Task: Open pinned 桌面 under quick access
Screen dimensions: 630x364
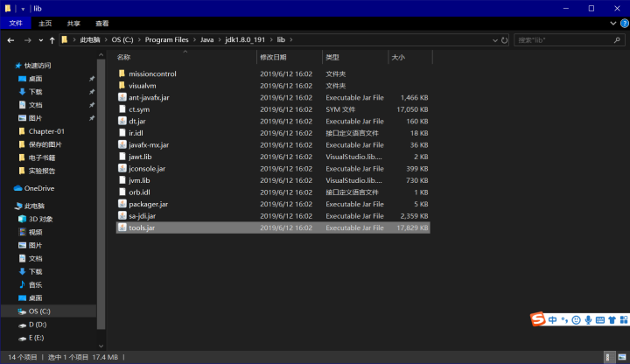Action: pyautogui.click(x=35, y=79)
